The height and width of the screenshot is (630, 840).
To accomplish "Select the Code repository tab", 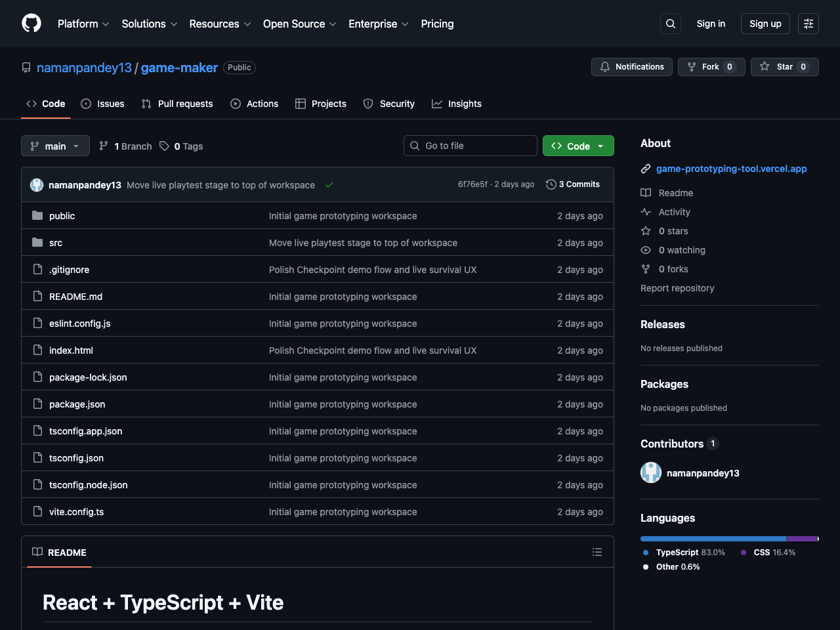I will tap(46, 104).
